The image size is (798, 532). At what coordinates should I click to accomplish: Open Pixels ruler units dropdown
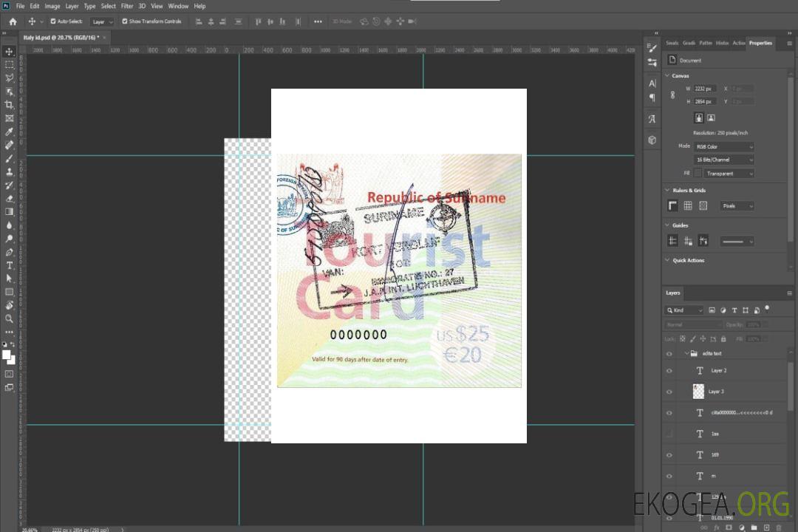(x=737, y=206)
